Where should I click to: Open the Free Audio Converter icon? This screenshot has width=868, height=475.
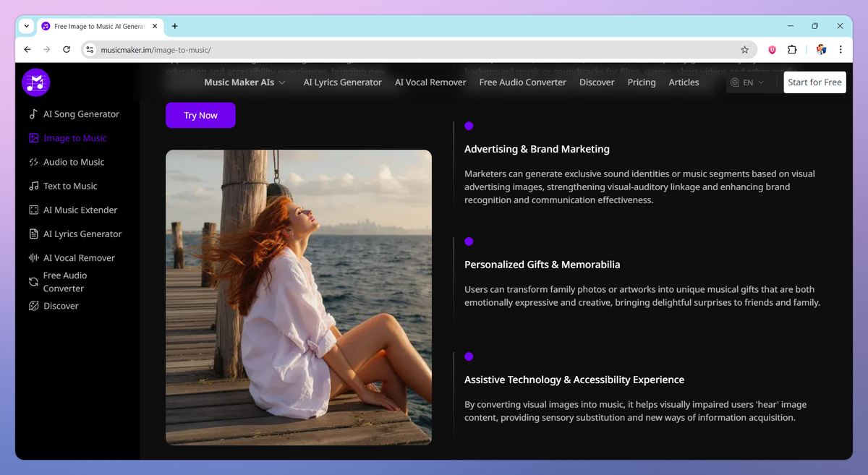[x=33, y=281]
